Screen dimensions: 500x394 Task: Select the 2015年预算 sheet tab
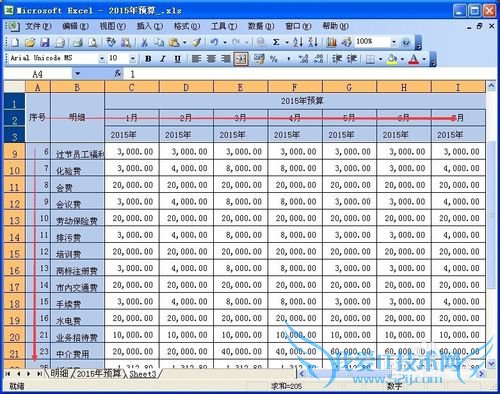tap(99, 373)
